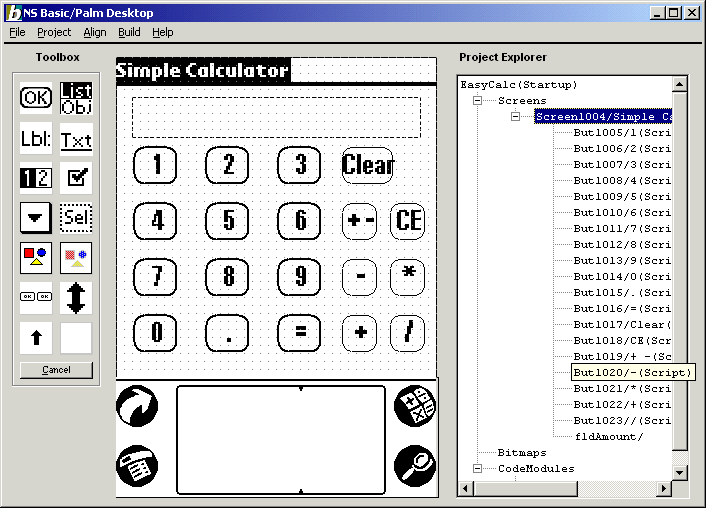Select the '5' button on calculator form
706x508 pixels.
coord(227,221)
